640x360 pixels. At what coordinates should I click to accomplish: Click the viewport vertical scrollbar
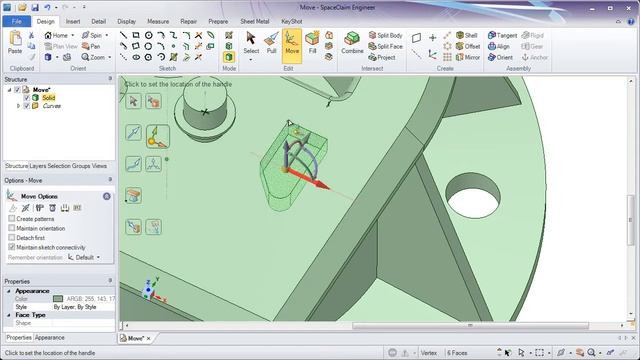[631, 220]
